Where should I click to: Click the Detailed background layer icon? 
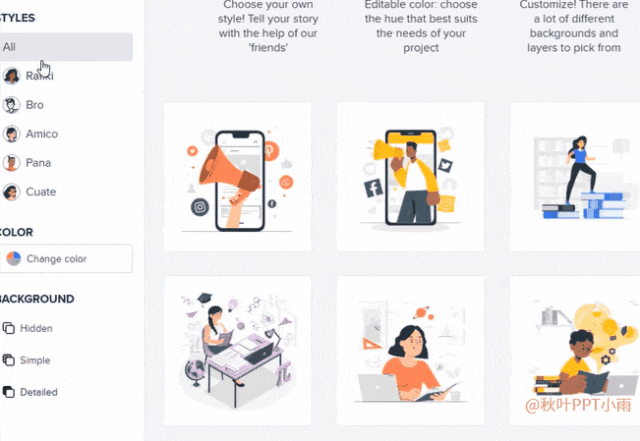(9, 392)
